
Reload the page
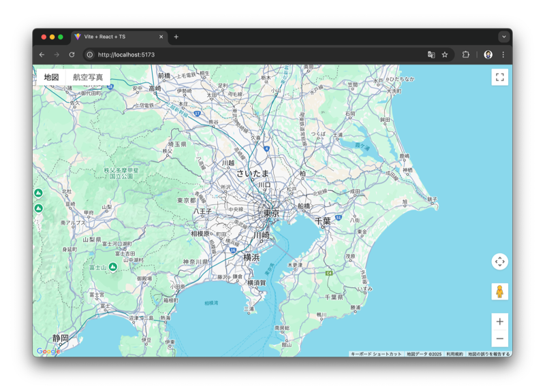click(x=72, y=54)
